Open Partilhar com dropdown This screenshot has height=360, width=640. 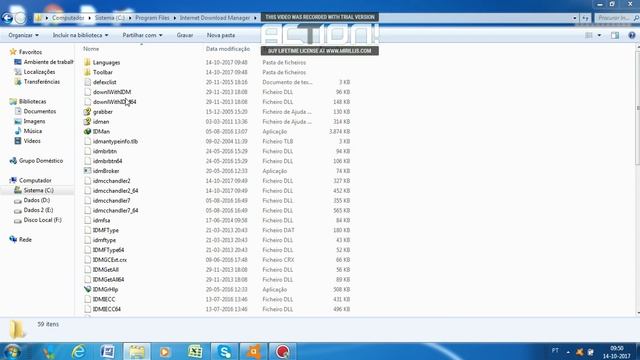pos(142,35)
